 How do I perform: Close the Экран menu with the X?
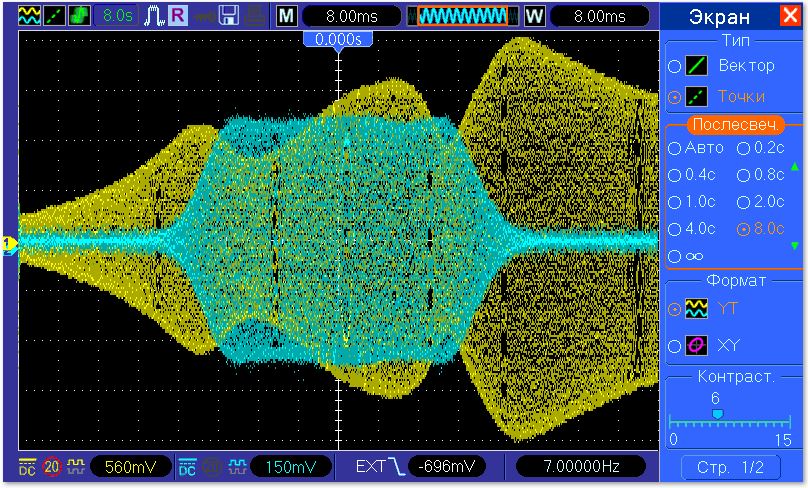(790, 16)
